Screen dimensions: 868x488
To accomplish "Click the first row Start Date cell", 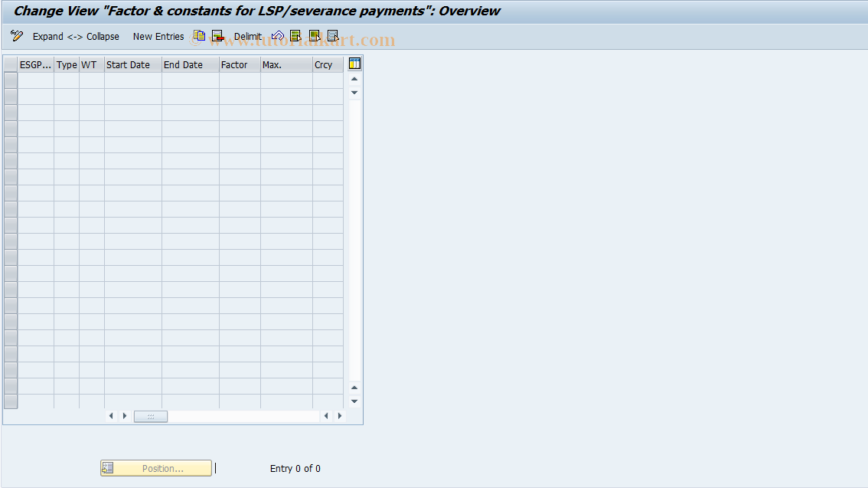I will (x=133, y=80).
